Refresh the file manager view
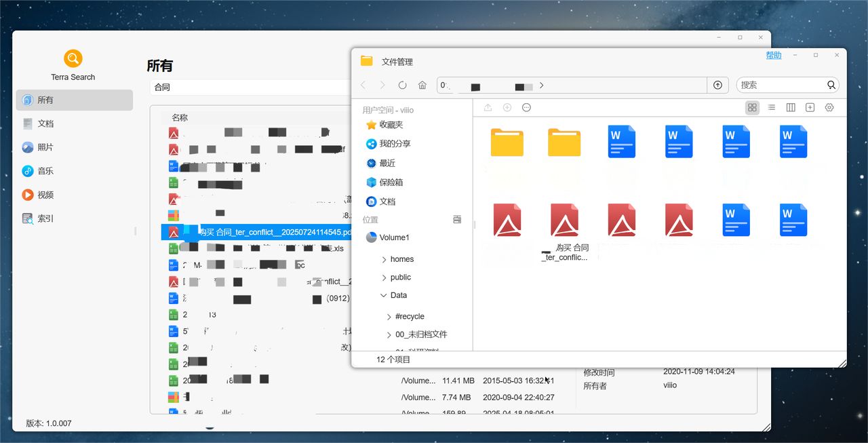868x443 pixels. [402, 85]
